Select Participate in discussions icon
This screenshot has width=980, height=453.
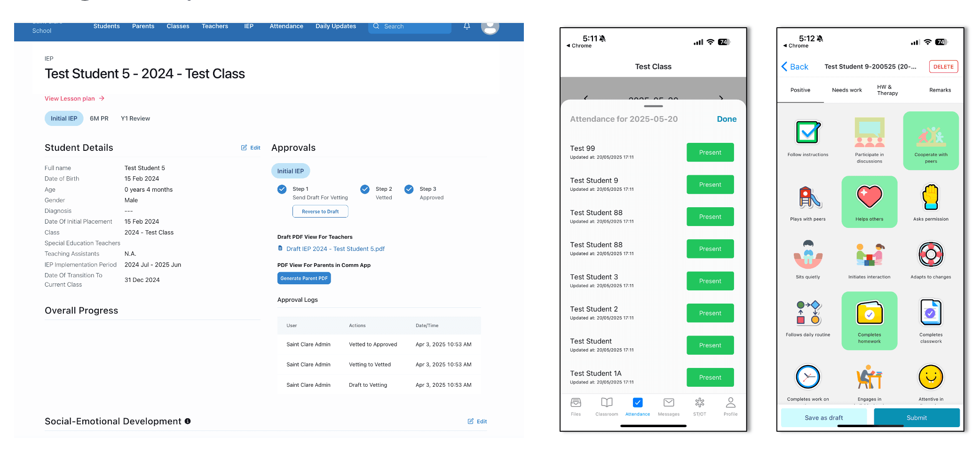pos(869,133)
